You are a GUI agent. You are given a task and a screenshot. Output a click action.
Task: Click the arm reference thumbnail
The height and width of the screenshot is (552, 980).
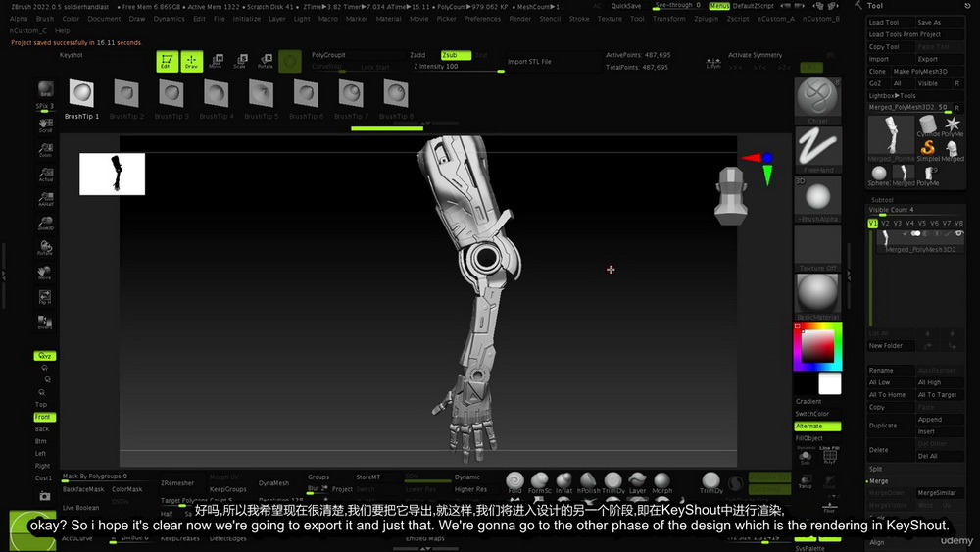click(112, 174)
